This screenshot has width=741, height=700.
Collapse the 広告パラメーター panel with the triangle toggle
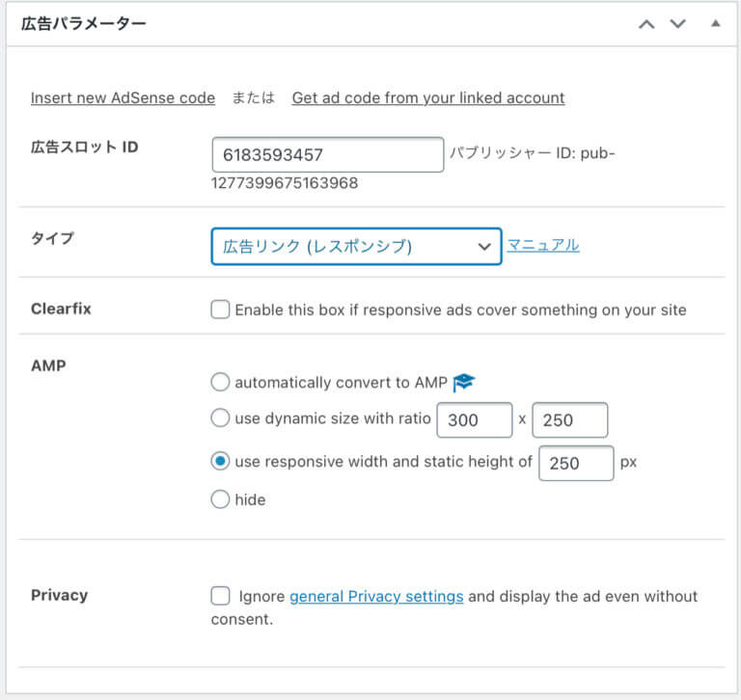716,23
